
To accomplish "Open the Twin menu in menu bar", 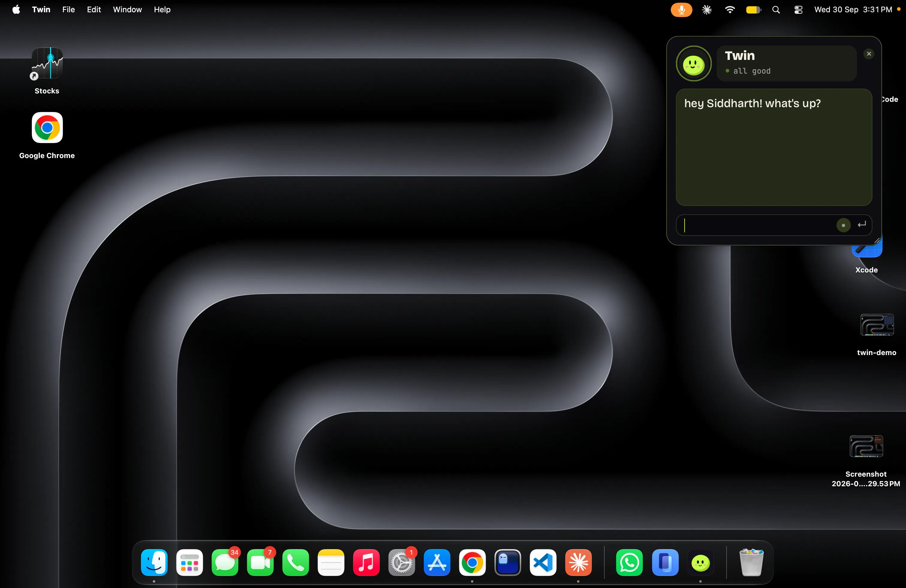I will tap(41, 10).
